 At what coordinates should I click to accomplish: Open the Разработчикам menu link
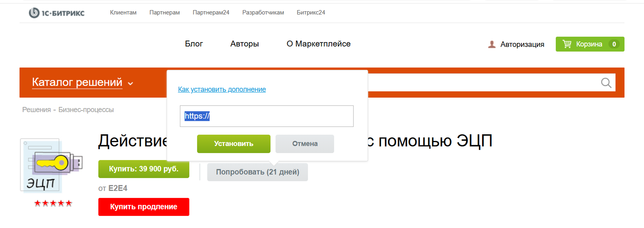pos(263,12)
